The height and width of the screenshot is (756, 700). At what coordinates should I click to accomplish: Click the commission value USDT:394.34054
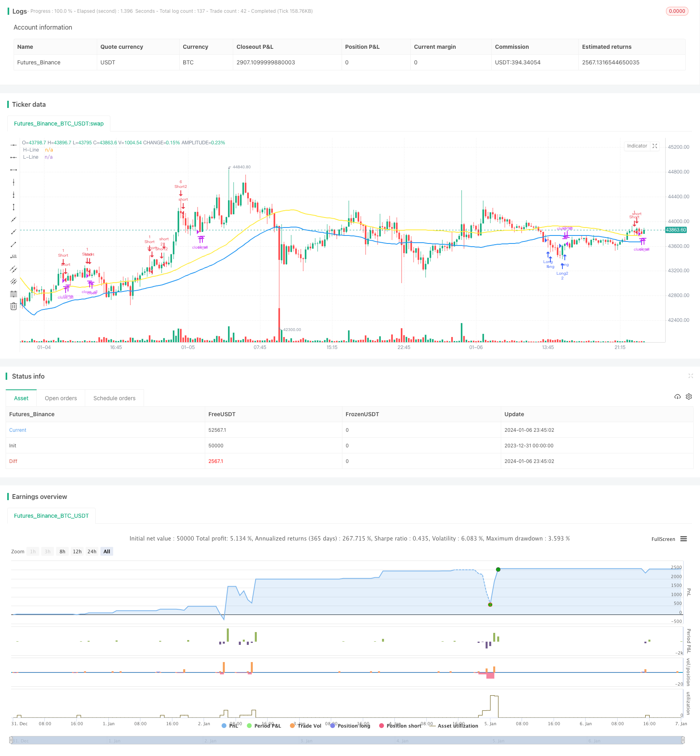coord(518,62)
